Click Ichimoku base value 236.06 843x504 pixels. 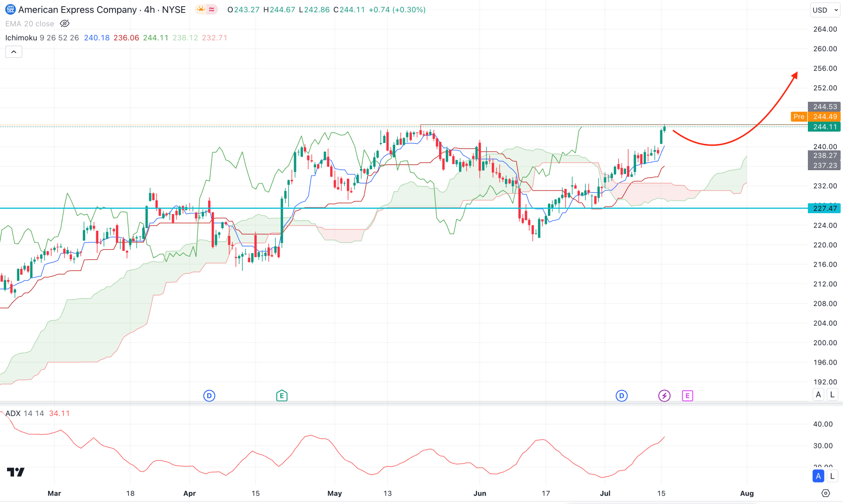click(126, 38)
